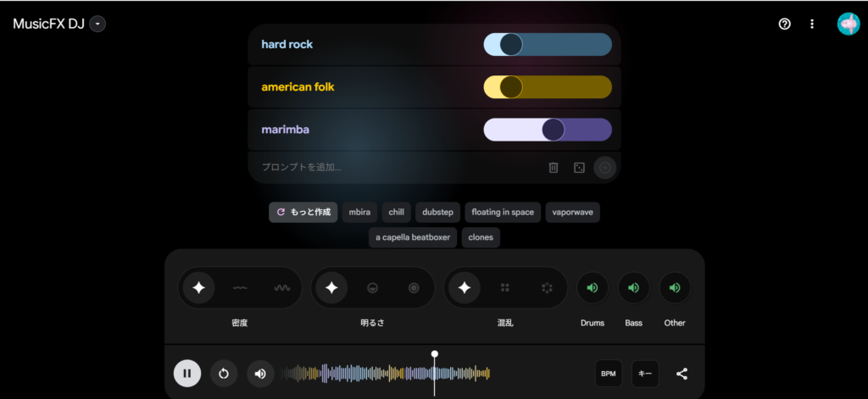Select the vaporwave prompt suggestion
Image resolution: width=868 pixels, height=399 pixels.
pyautogui.click(x=572, y=212)
